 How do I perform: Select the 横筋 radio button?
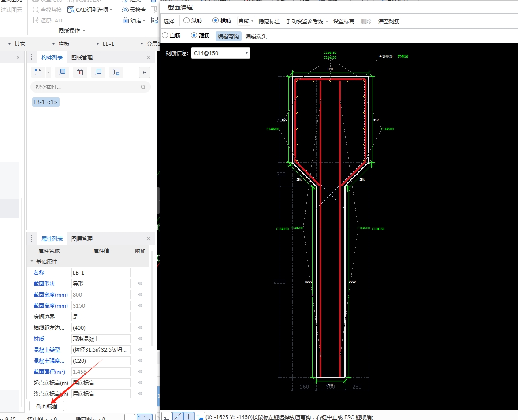(216, 20)
